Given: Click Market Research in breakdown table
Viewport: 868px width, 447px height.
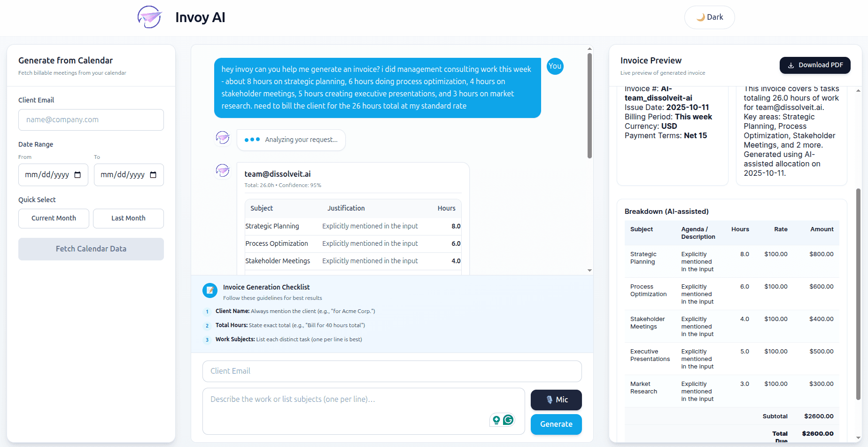Looking at the screenshot, I should [643, 388].
